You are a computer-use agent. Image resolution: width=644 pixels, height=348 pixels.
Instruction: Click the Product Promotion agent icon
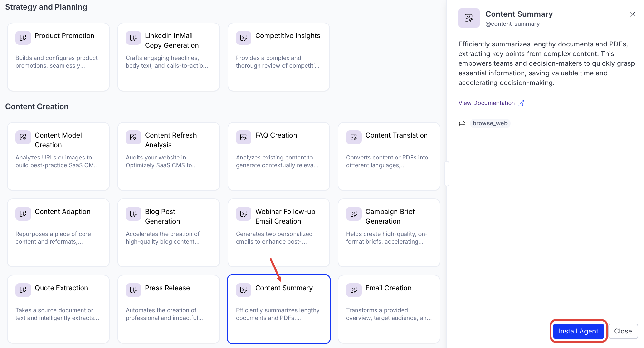point(23,38)
